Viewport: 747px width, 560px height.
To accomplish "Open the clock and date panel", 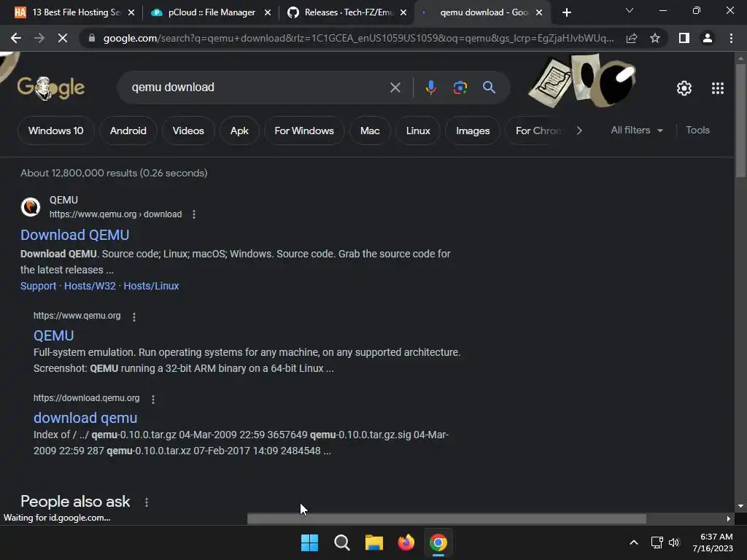I will coord(713,542).
